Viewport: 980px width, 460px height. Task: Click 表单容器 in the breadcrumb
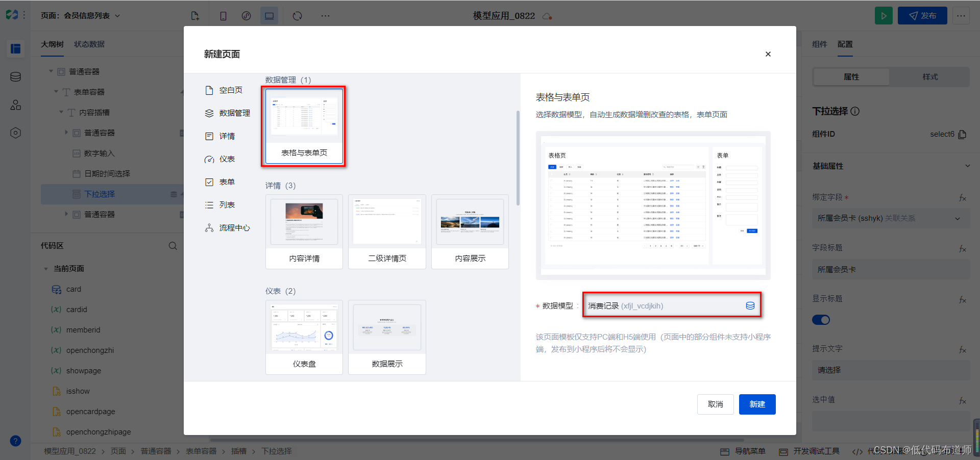coord(201,451)
